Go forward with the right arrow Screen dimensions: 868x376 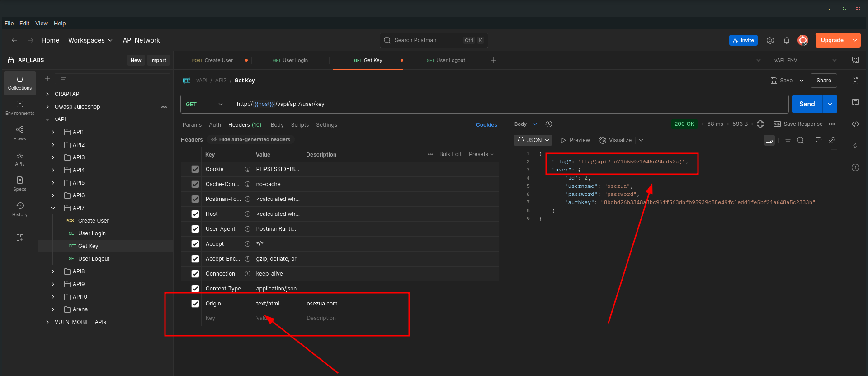pyautogui.click(x=31, y=40)
